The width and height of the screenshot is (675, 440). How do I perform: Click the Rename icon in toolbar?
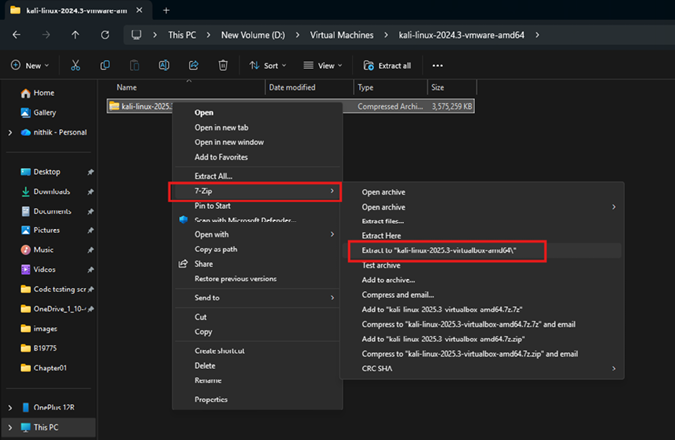click(164, 65)
